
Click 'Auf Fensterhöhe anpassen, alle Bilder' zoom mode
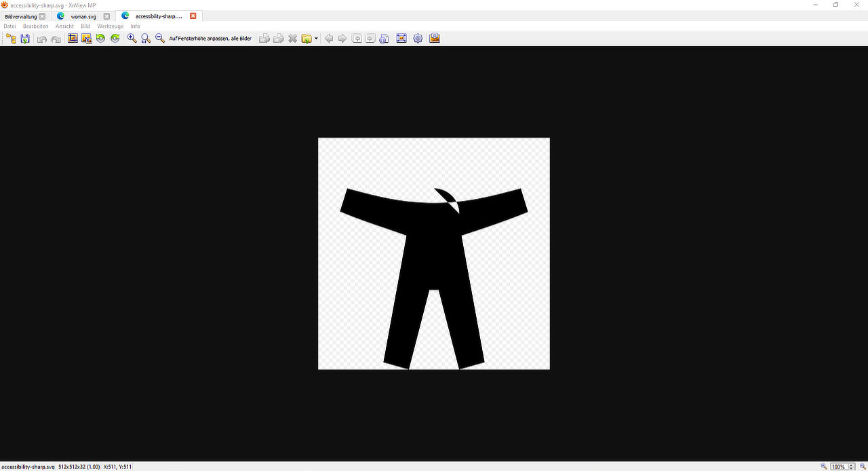click(x=210, y=39)
